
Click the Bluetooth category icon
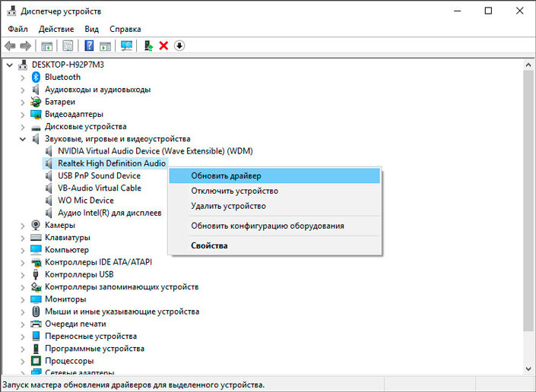pyautogui.click(x=36, y=77)
